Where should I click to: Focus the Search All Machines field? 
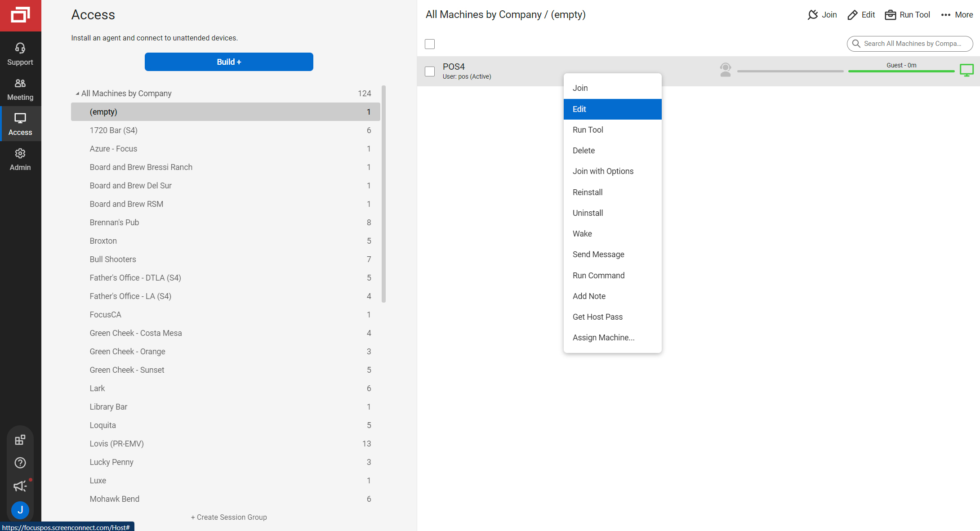[912, 44]
